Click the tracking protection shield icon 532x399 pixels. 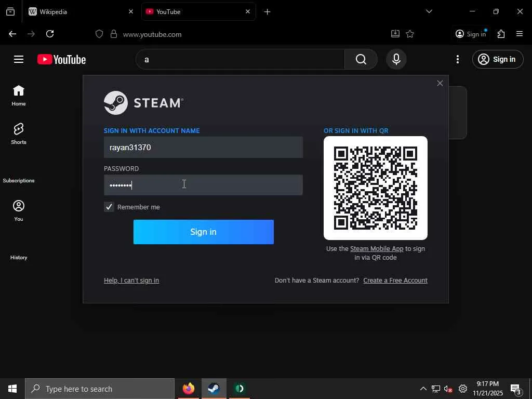(99, 34)
